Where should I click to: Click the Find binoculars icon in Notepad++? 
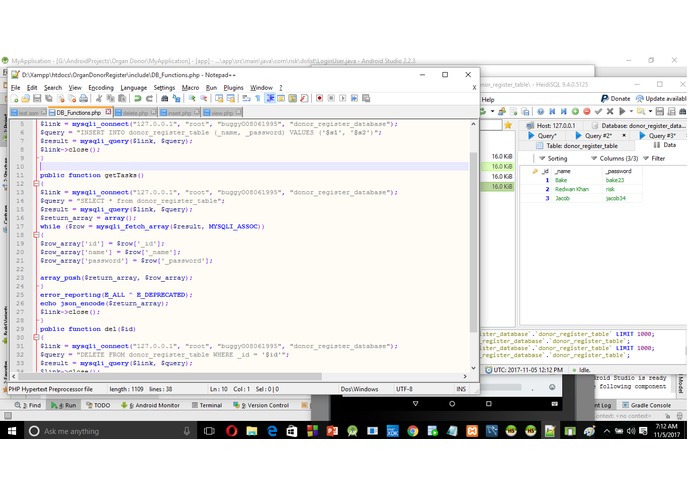coord(165,98)
